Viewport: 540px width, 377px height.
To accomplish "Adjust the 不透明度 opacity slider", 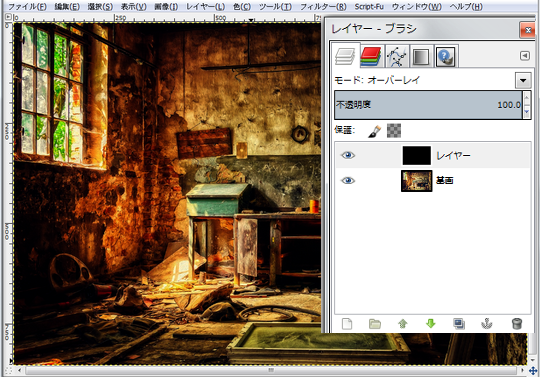I will [x=428, y=105].
